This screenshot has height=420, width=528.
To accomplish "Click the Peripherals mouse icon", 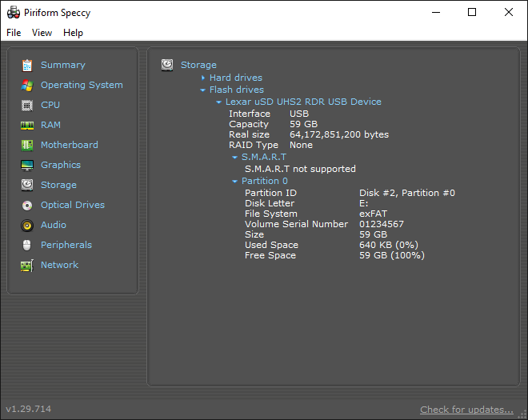I will pos(27,245).
